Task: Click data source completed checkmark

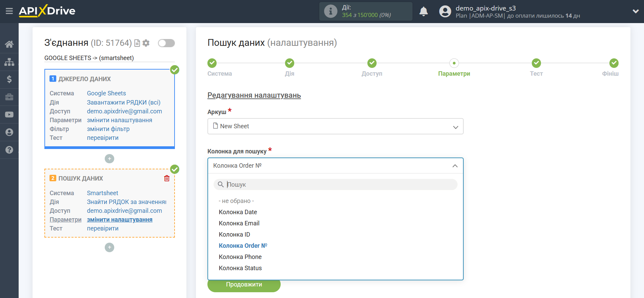Action: coord(175,70)
